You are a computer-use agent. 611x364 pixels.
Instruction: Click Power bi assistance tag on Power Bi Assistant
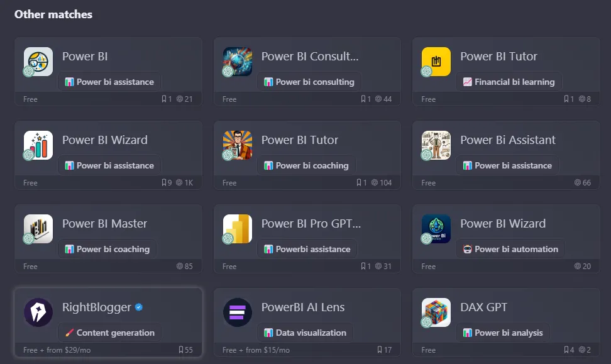coord(507,165)
